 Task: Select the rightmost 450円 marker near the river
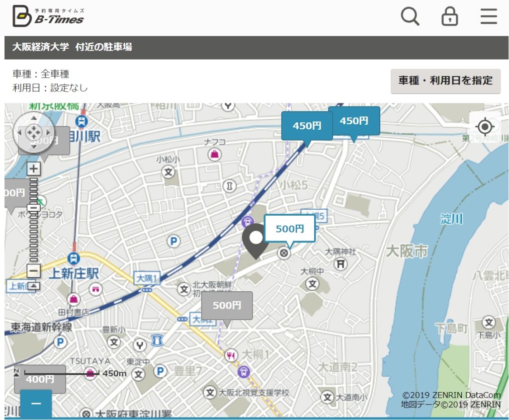pos(354,120)
